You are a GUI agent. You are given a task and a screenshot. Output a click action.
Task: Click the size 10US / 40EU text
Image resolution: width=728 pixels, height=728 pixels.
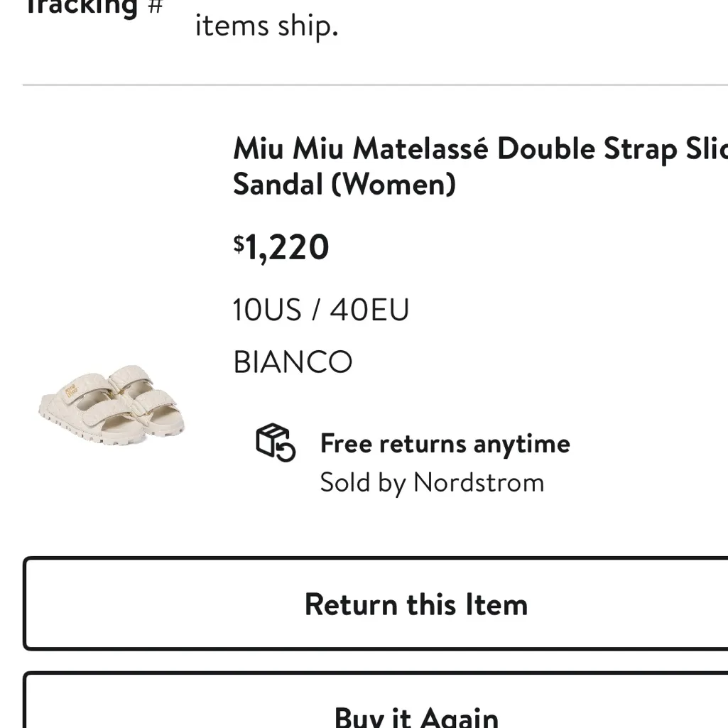[x=320, y=309]
